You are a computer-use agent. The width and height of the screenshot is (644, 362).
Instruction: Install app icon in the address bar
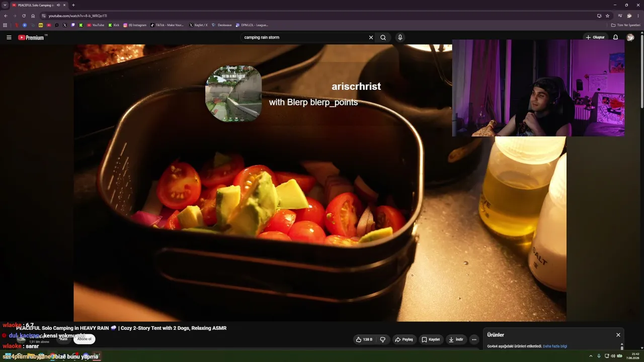coord(599,16)
